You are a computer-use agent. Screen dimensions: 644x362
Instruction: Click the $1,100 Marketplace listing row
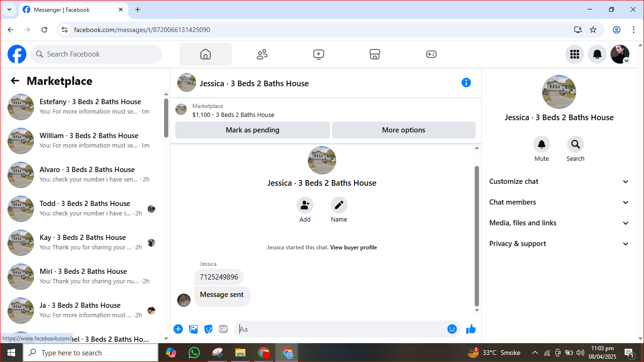(x=325, y=110)
